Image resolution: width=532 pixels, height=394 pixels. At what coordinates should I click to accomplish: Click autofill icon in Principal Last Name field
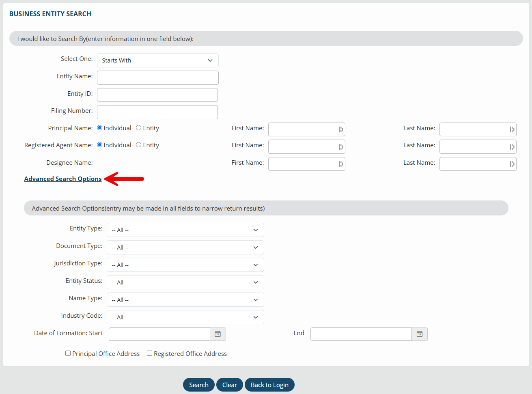(x=512, y=129)
